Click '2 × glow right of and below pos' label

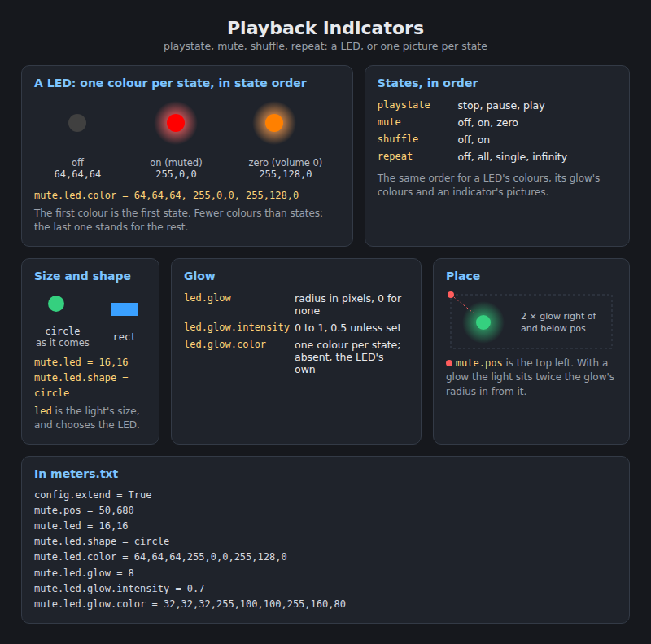558,322
